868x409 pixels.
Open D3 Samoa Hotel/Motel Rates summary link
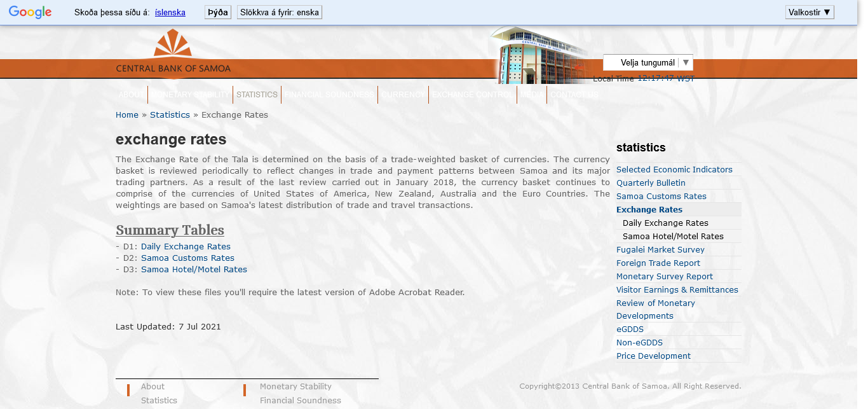click(194, 270)
